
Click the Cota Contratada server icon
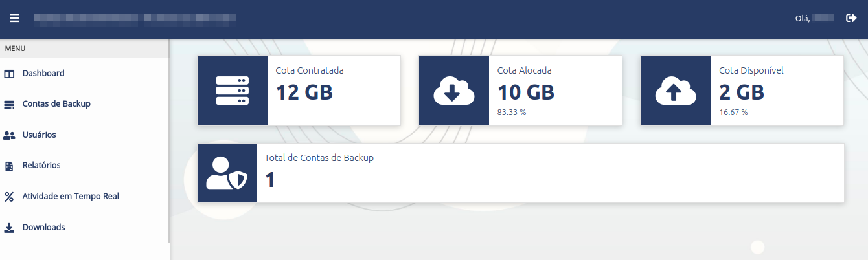(x=232, y=91)
